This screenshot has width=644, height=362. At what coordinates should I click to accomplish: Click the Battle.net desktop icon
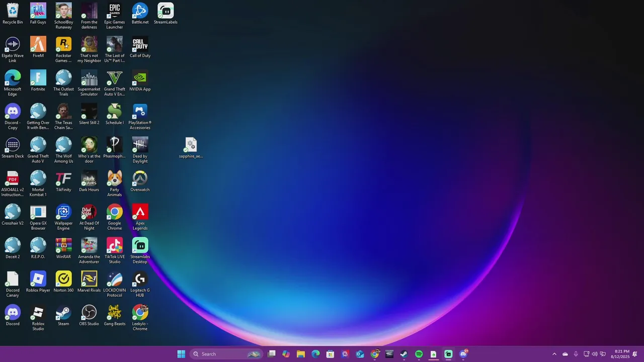[140, 14]
